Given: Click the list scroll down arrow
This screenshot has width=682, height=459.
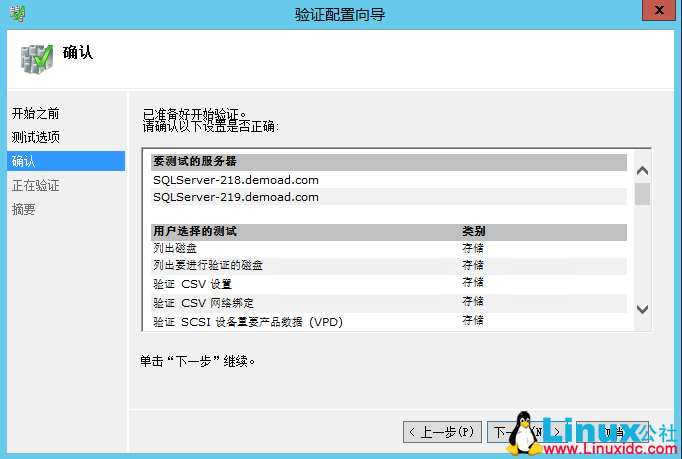Looking at the screenshot, I should pyautogui.click(x=642, y=309).
